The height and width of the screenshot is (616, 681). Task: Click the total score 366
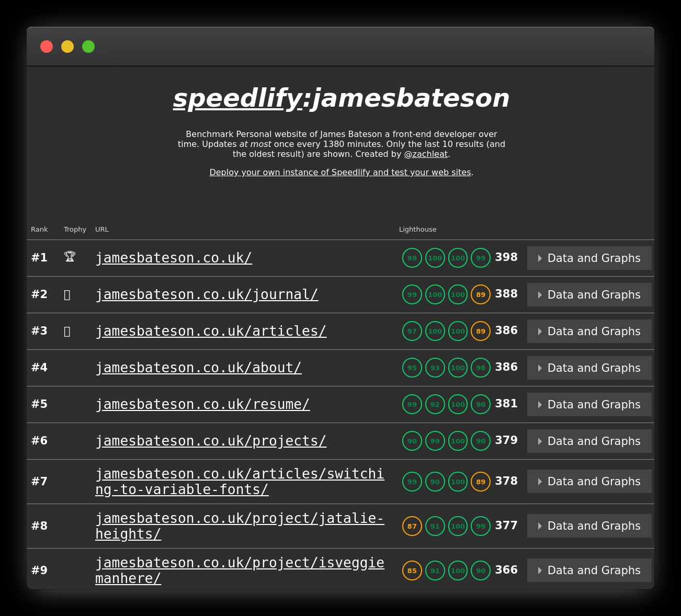[x=506, y=570]
